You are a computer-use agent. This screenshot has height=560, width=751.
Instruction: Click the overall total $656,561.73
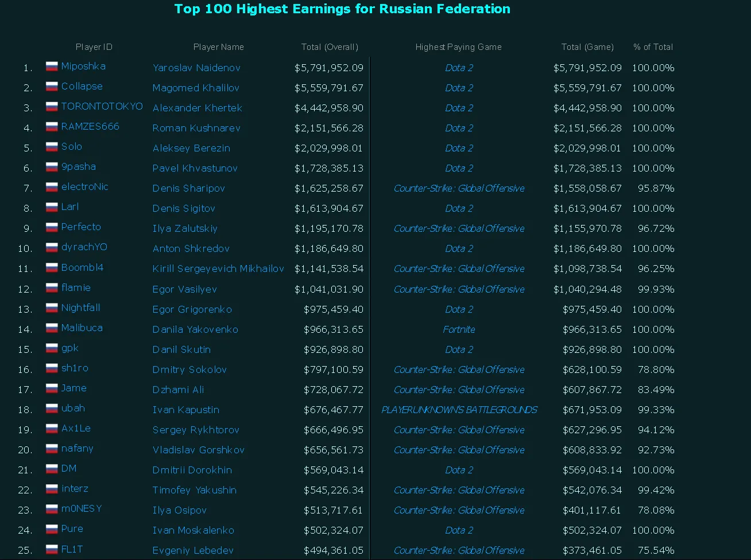pyautogui.click(x=334, y=450)
